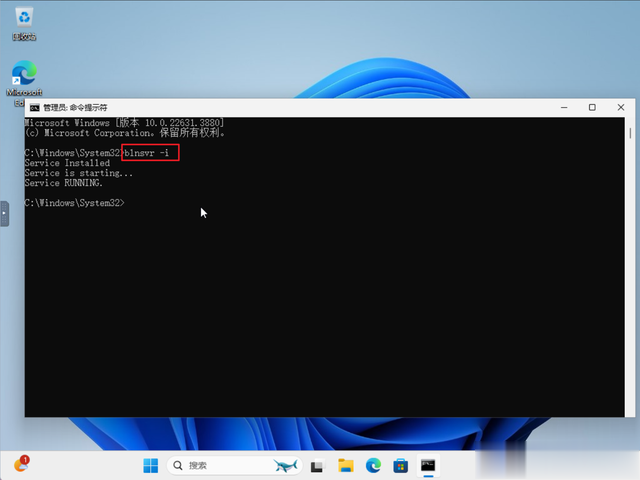Close the Command Prompt window

[x=621, y=108]
